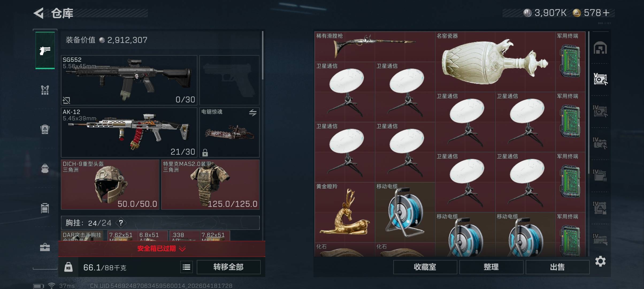Select the 黄金瞪羚 golden gazelle item
Screen dimensions: 644x289
pyautogui.click(x=345, y=212)
